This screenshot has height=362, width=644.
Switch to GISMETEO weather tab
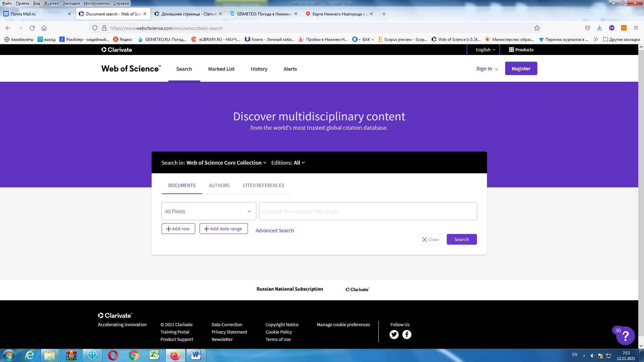click(x=263, y=14)
